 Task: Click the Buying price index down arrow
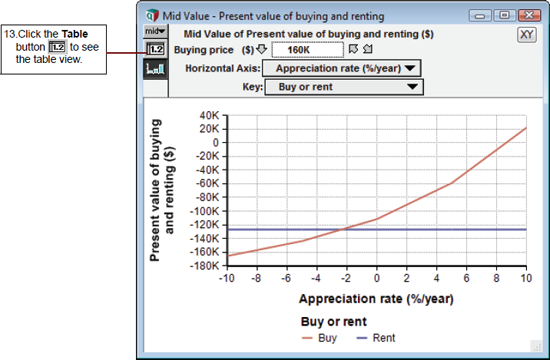pos(262,49)
